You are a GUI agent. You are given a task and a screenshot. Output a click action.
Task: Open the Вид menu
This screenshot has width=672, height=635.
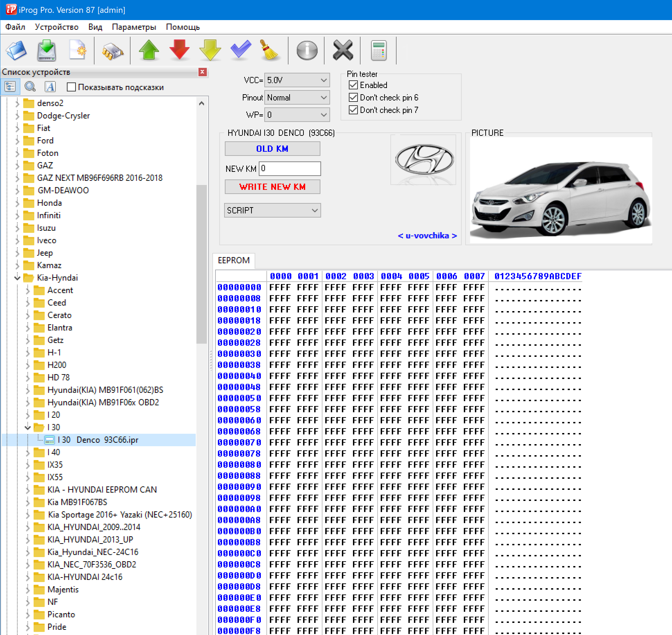[95, 27]
